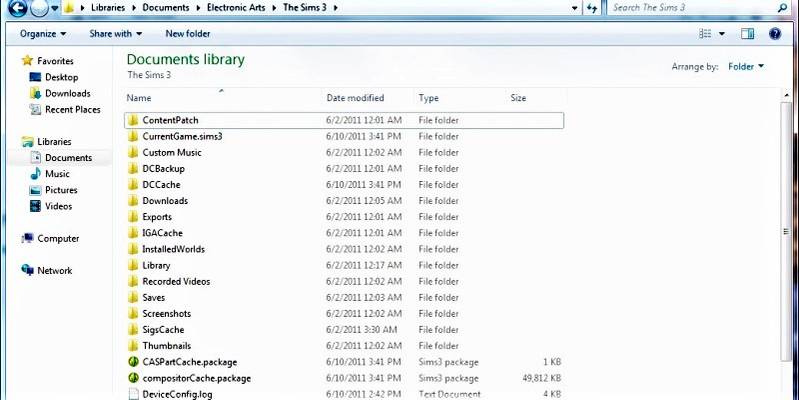Select the 6/2/2011 3:30 AM date
Image resolution: width=799 pixels, height=400 pixels.
(x=361, y=330)
